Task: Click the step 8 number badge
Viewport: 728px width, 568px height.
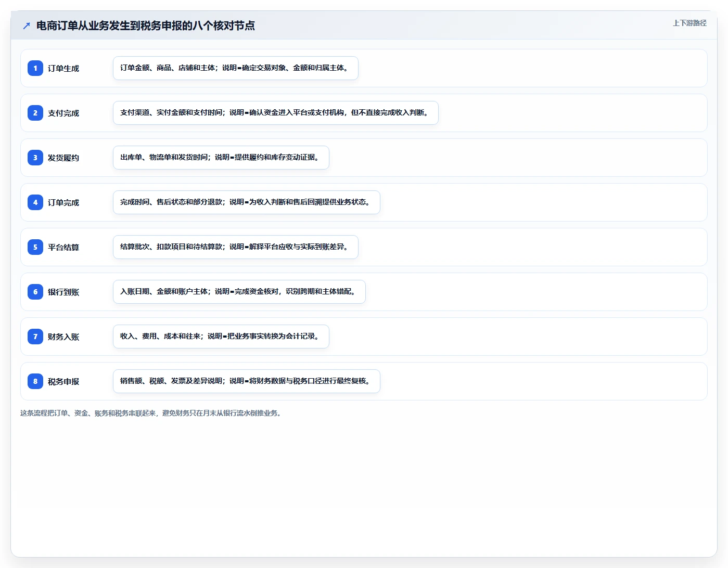Action: [35, 381]
